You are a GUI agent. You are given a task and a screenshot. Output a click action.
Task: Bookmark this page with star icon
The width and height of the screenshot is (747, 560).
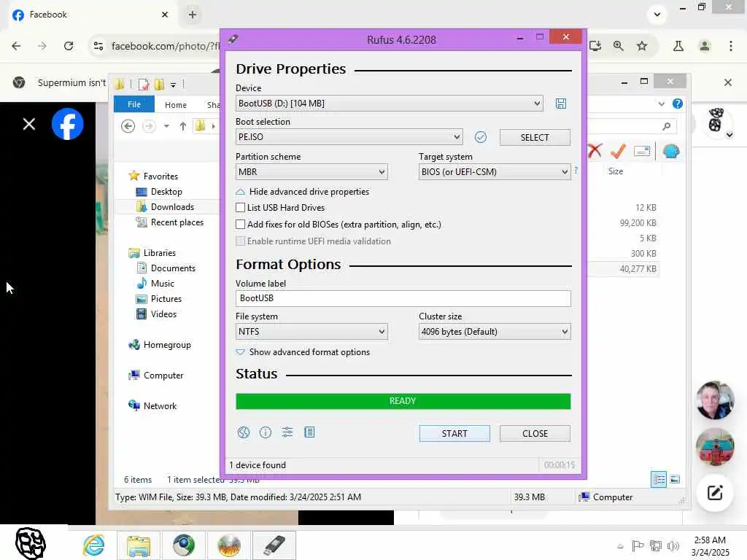pyautogui.click(x=642, y=46)
